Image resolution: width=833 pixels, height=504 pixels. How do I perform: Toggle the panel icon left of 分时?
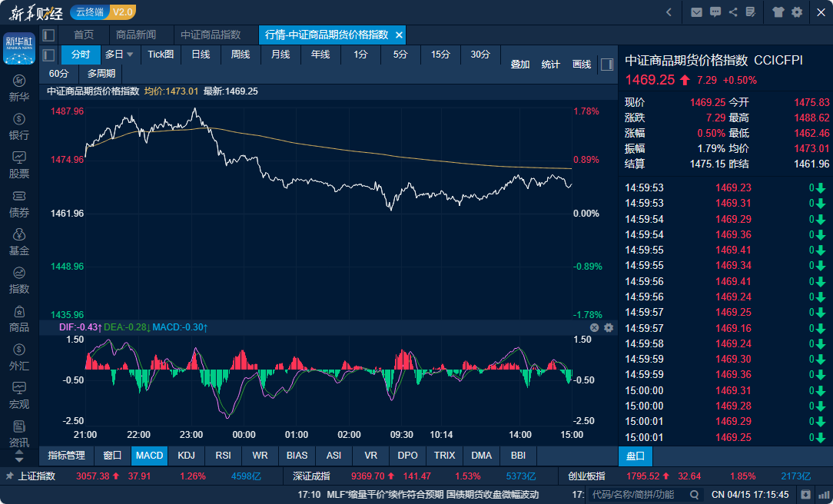tap(48, 55)
